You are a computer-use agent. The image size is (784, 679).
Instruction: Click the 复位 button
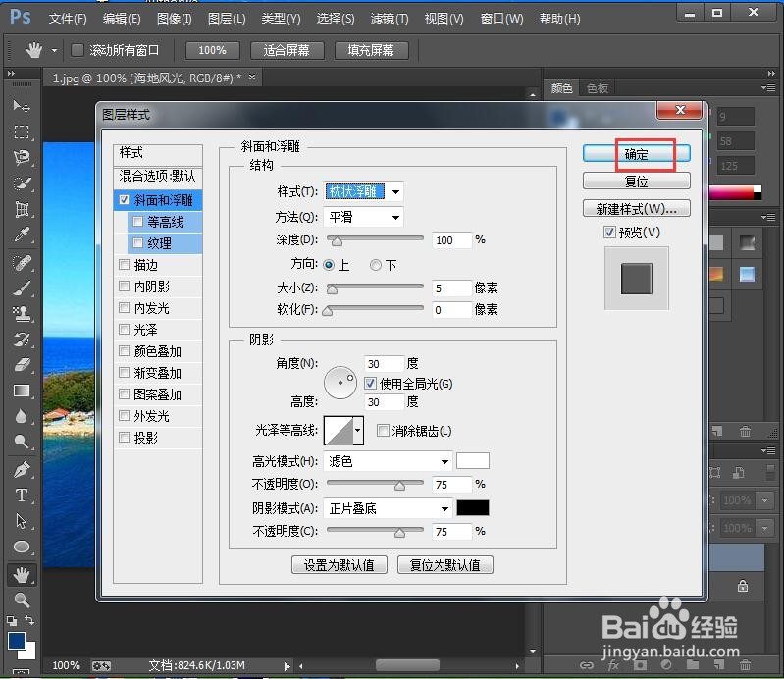636,181
